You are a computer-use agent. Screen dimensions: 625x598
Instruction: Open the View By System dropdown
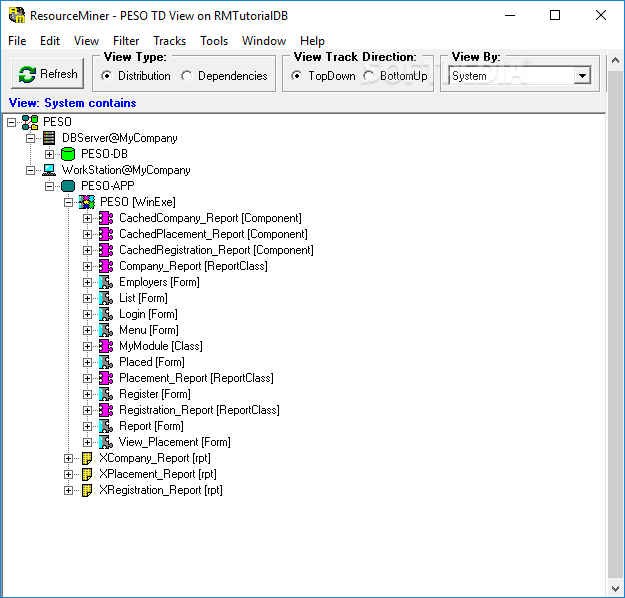pos(582,76)
